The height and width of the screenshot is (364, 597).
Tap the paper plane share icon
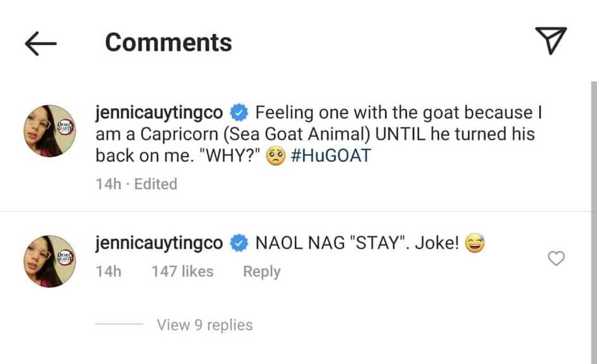point(550,41)
